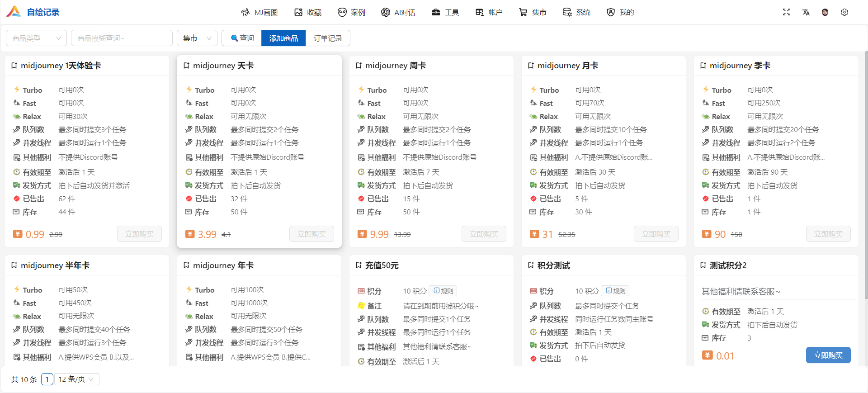This screenshot has height=393, width=868.
Task: Click the fullscreen toggle icon
Action: tap(786, 12)
